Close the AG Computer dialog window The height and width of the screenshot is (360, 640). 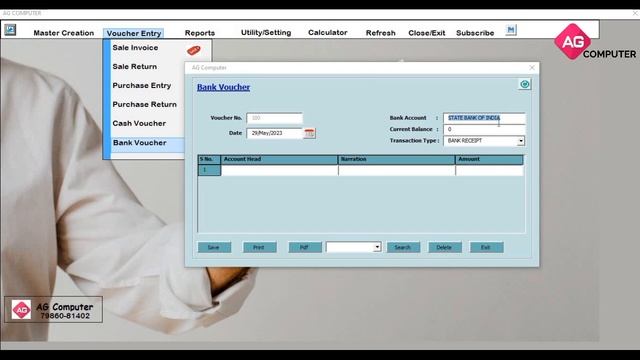pyautogui.click(x=531, y=68)
